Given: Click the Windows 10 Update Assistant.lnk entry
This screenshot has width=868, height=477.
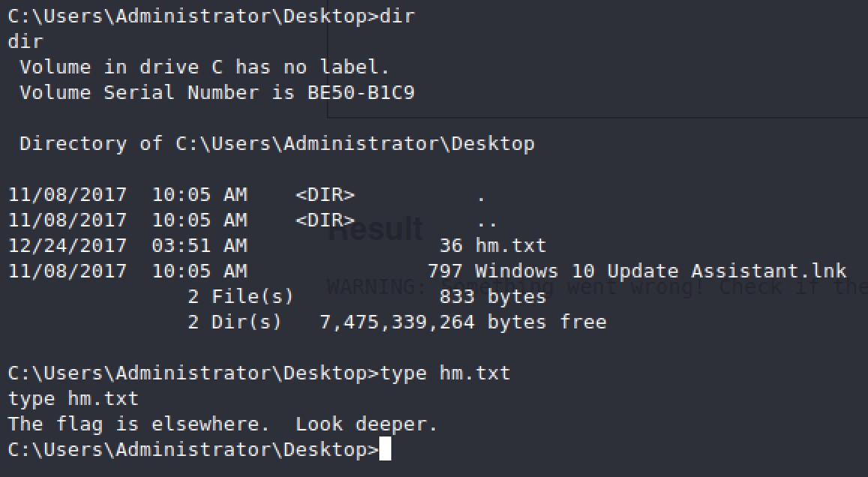Looking at the screenshot, I should pos(660,271).
